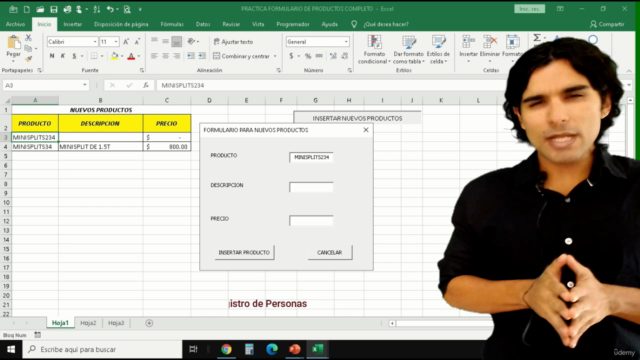Viewport: 640px width, 360px height.
Task: Switch to the Fórmulas ribbon tab
Action: 172,24
